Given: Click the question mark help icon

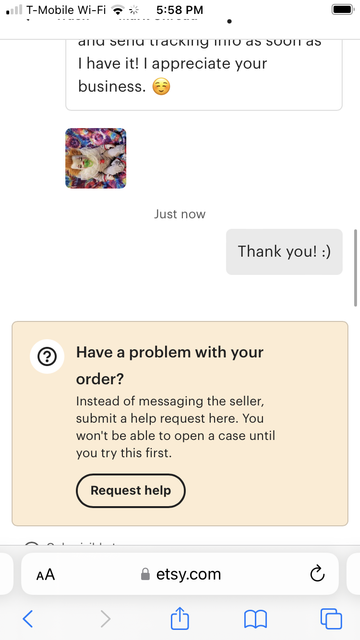Looking at the screenshot, I should tap(47, 357).
